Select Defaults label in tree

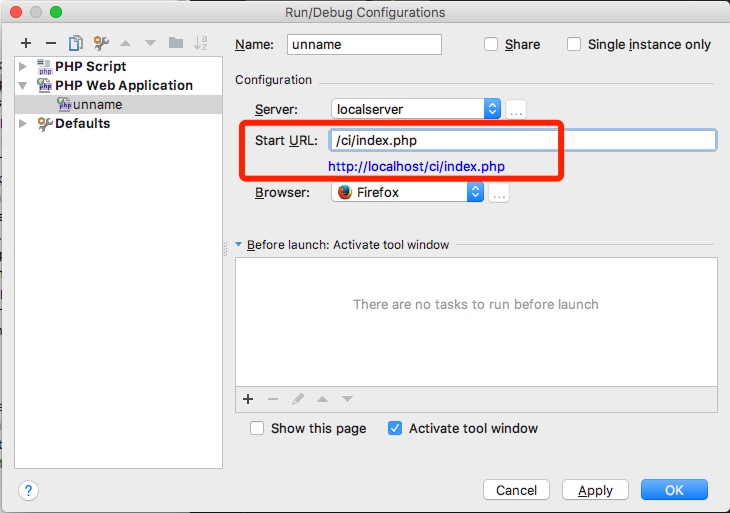click(x=82, y=123)
